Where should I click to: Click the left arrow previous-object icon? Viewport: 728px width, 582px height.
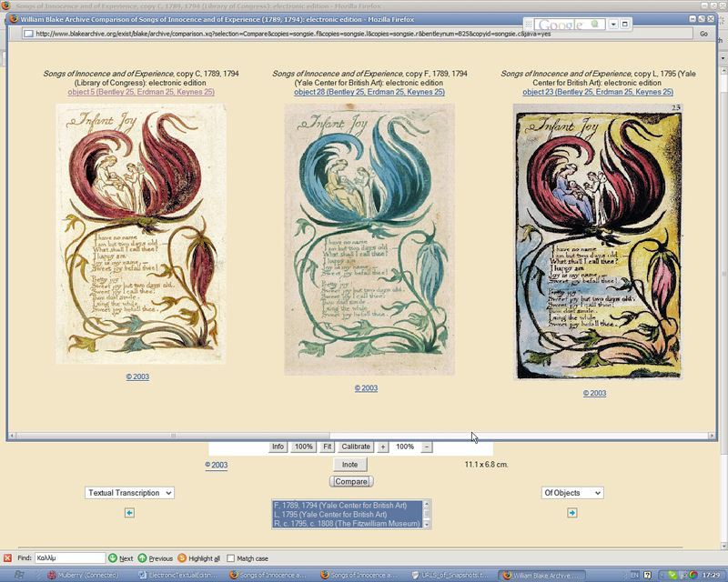coord(129,513)
